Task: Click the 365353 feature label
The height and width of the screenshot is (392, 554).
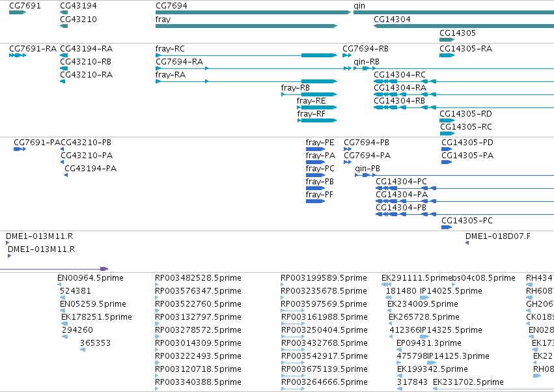Action: tap(96, 343)
